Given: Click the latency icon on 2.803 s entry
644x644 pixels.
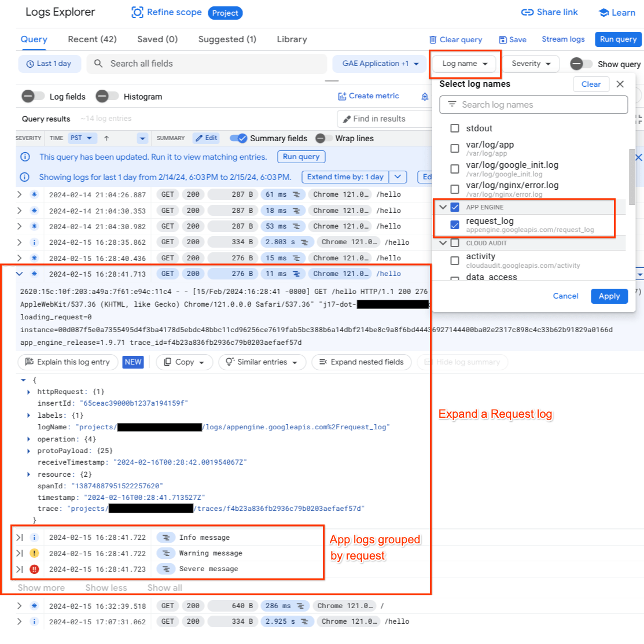Looking at the screenshot, I should 304,242.
